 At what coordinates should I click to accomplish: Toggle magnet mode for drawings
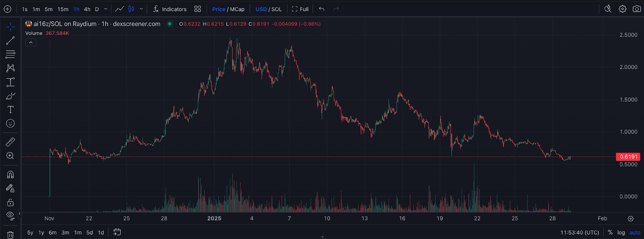10,175
